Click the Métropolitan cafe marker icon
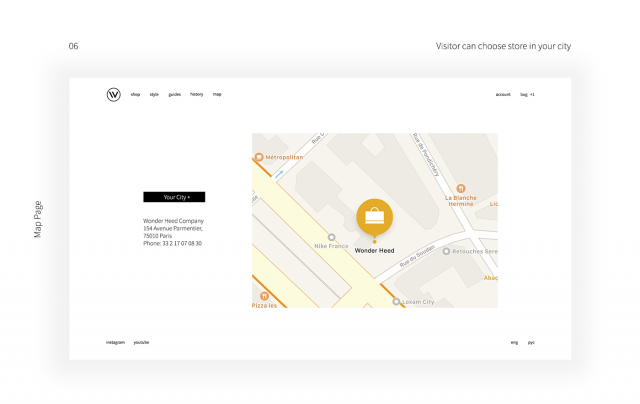Screen dimensions: 640x404 coord(258,157)
